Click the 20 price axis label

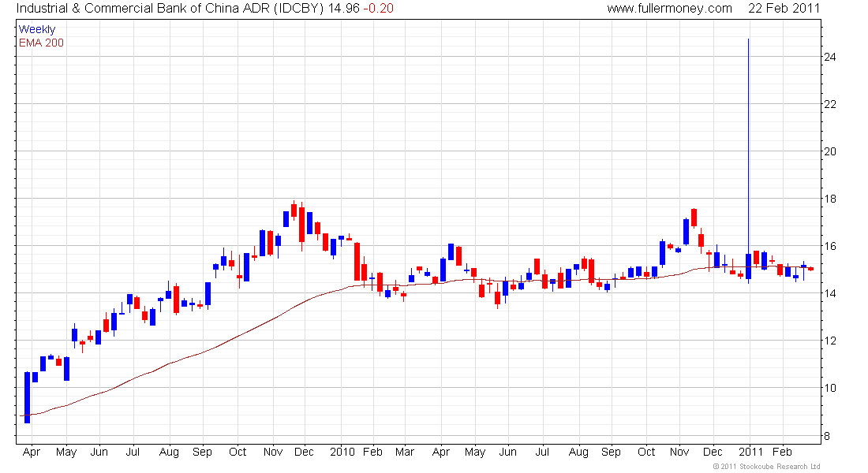click(830, 151)
